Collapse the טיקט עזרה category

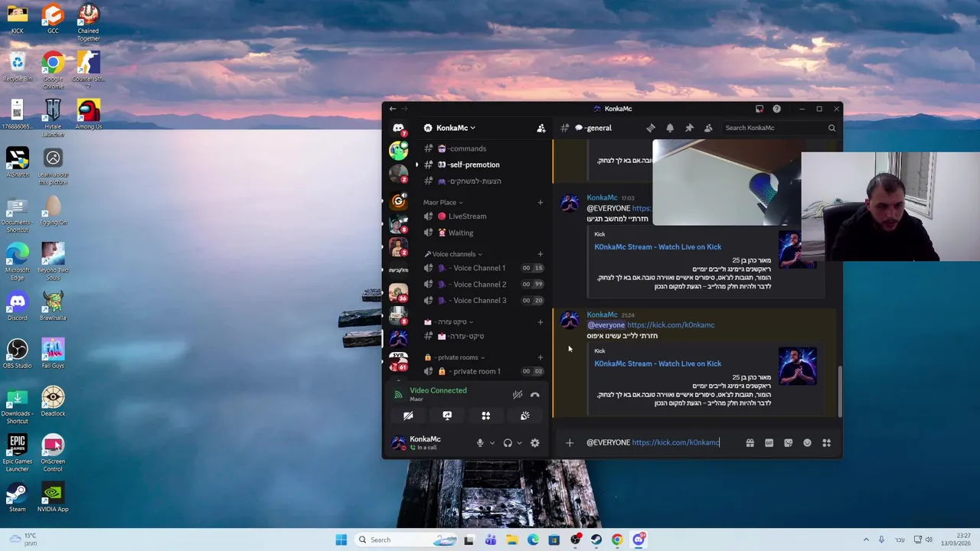point(449,322)
